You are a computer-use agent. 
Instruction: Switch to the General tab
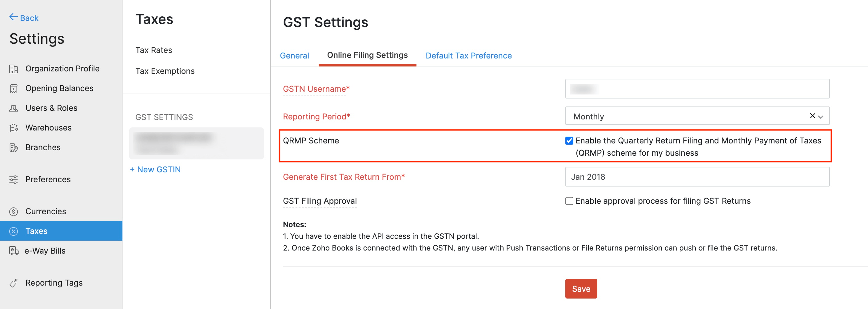click(x=294, y=56)
